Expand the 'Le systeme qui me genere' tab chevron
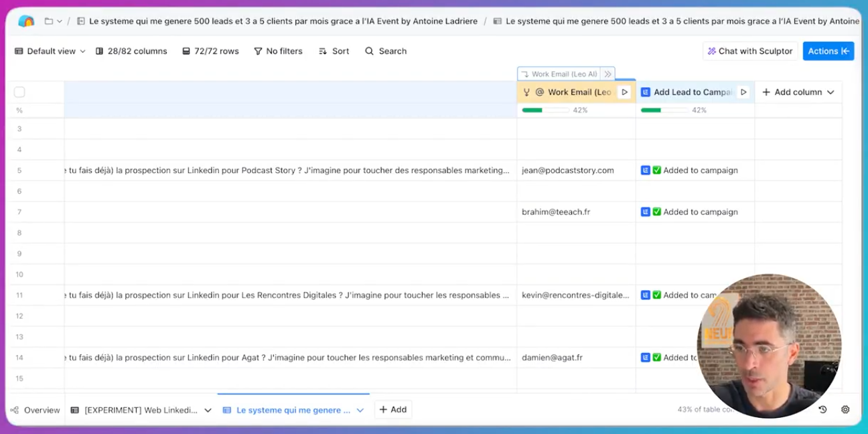 tap(360, 410)
